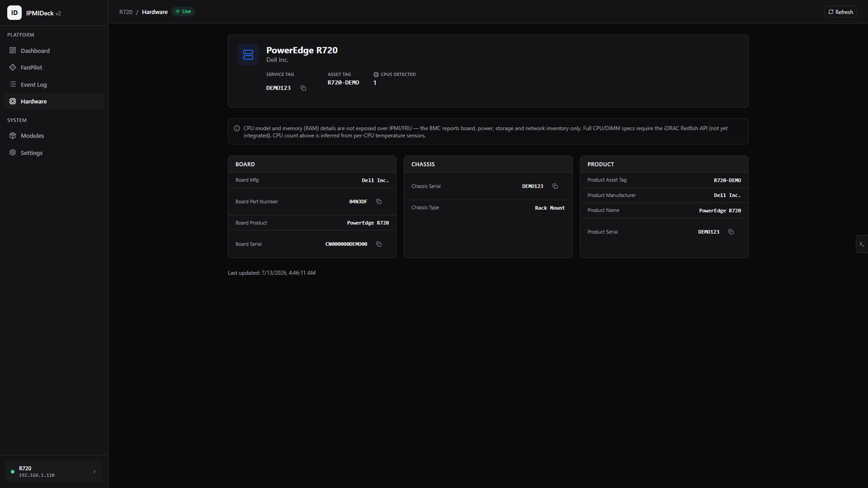This screenshot has width=868, height=488.
Task: Open the Event Log page
Action: coord(54,84)
